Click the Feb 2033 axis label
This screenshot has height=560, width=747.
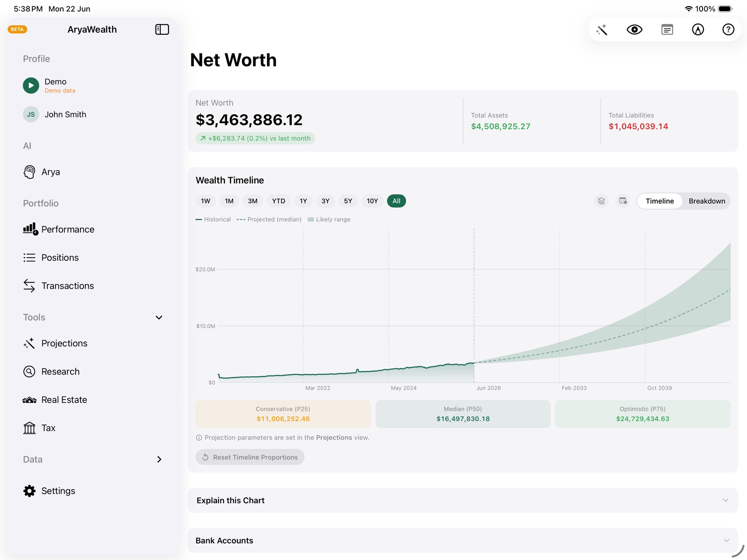pyautogui.click(x=574, y=388)
